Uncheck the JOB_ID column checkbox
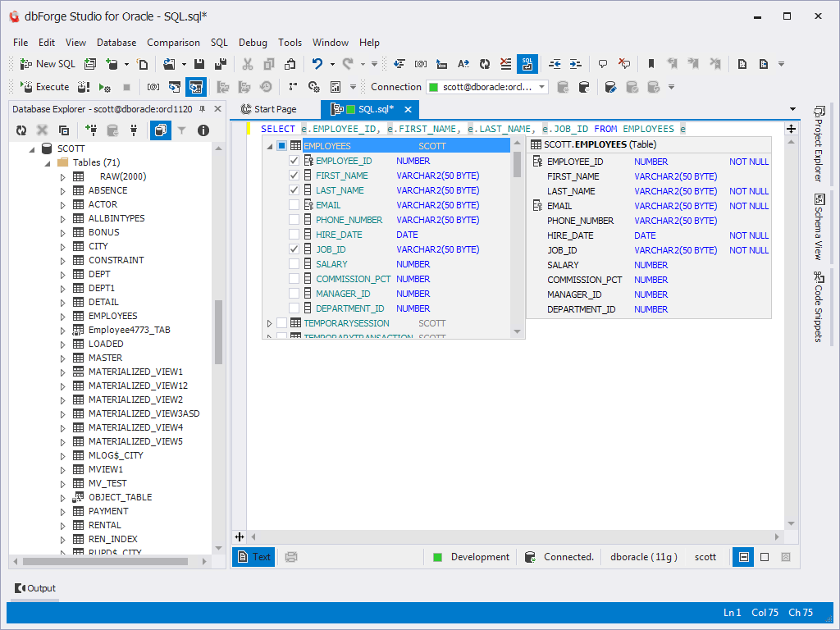840x630 pixels. click(294, 249)
